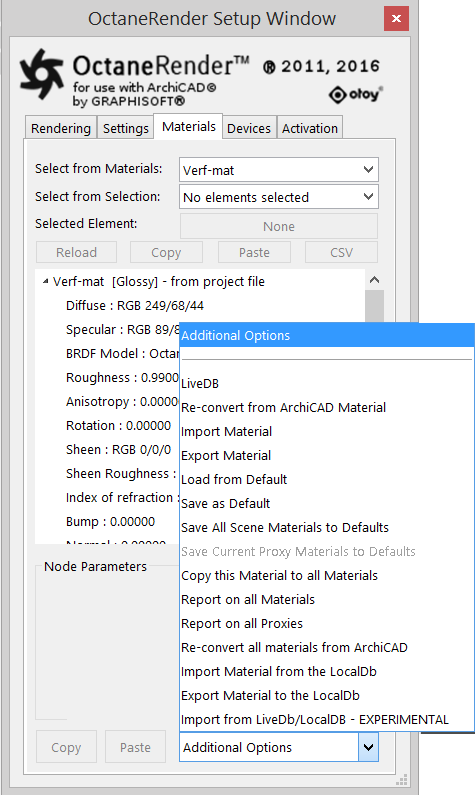
Task: Select the Diffuse RGB 249/68/44 row
Action: (x=135, y=306)
